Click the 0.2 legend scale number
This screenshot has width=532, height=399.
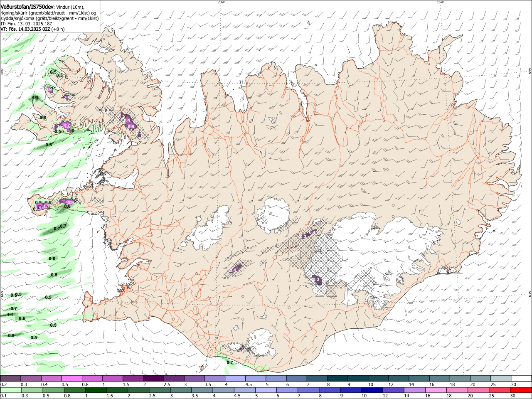tap(4, 384)
